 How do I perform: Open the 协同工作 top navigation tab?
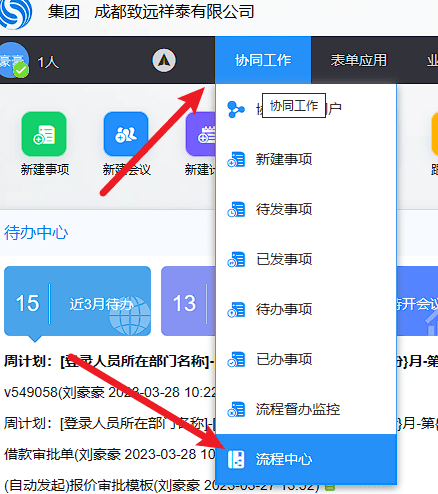[263, 60]
